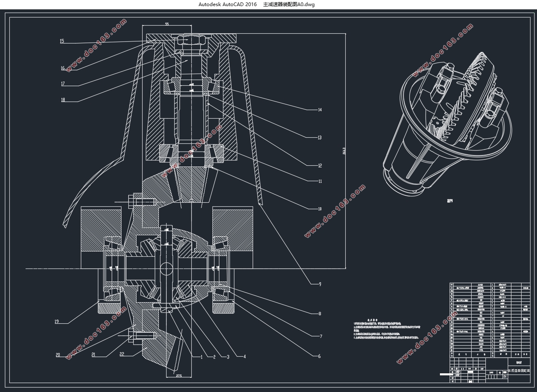Click part callout number 15

point(62,41)
